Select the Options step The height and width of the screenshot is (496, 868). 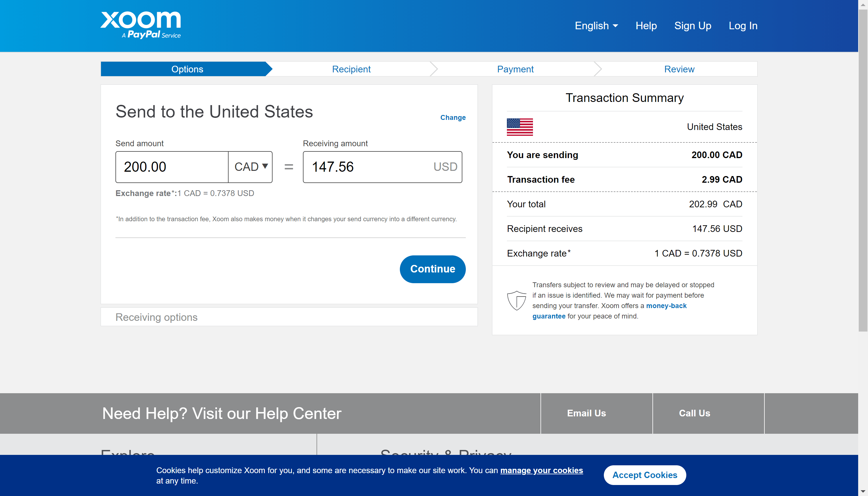[x=187, y=69]
